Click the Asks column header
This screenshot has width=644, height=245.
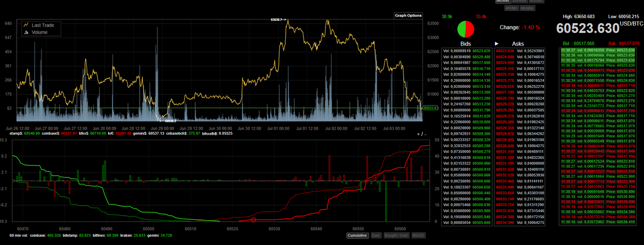(x=518, y=44)
